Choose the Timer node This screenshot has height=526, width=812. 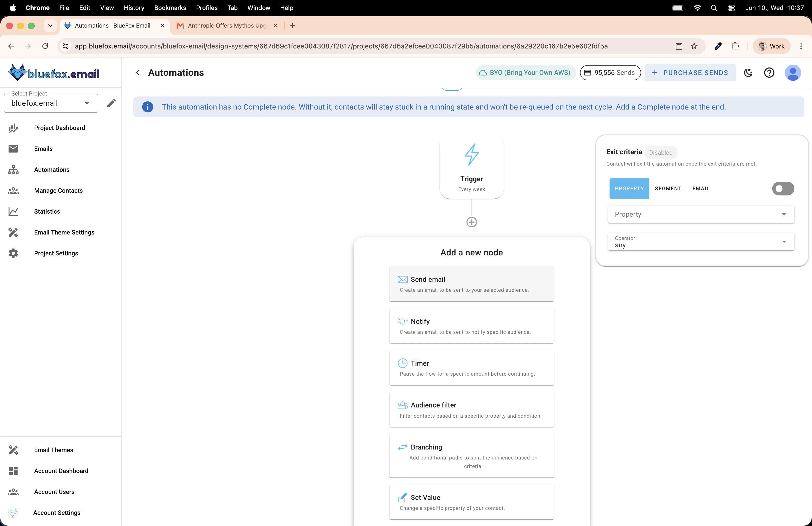[x=472, y=368]
